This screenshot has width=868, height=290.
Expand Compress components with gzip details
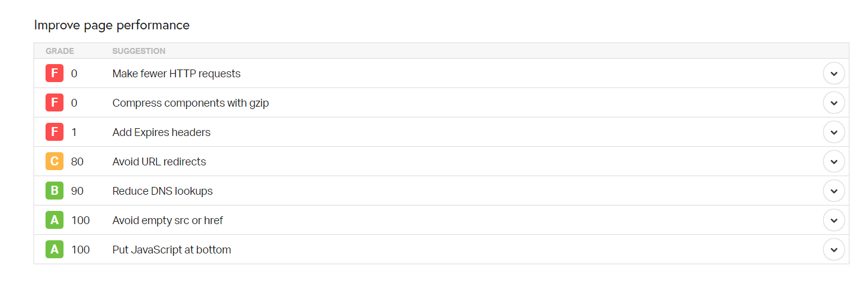click(834, 103)
